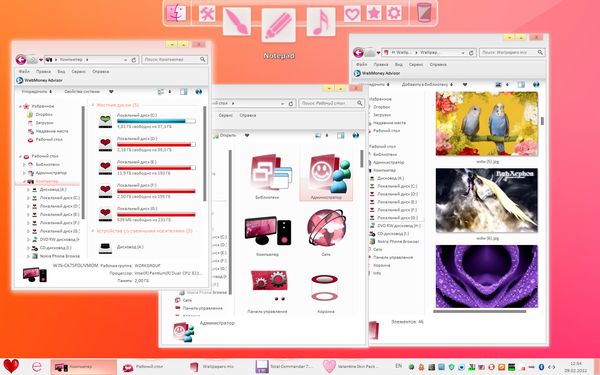
Task: Click the music note icon in dock
Action: (x=321, y=22)
